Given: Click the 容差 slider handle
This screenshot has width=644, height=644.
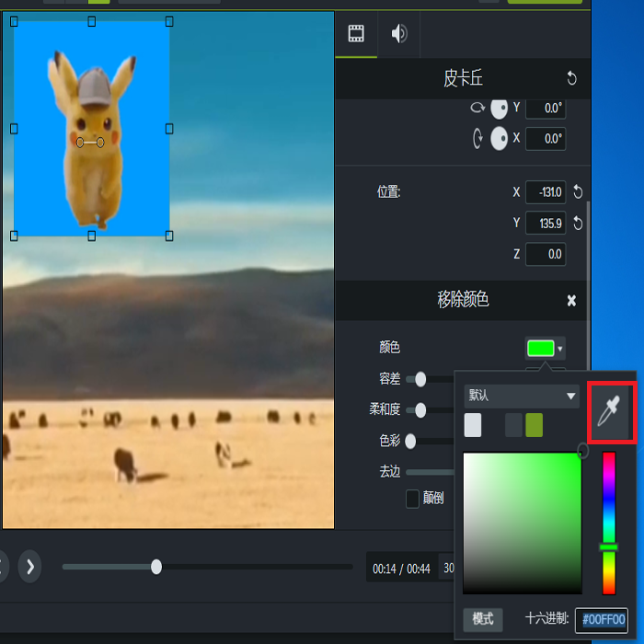Looking at the screenshot, I should pyautogui.click(x=420, y=379).
